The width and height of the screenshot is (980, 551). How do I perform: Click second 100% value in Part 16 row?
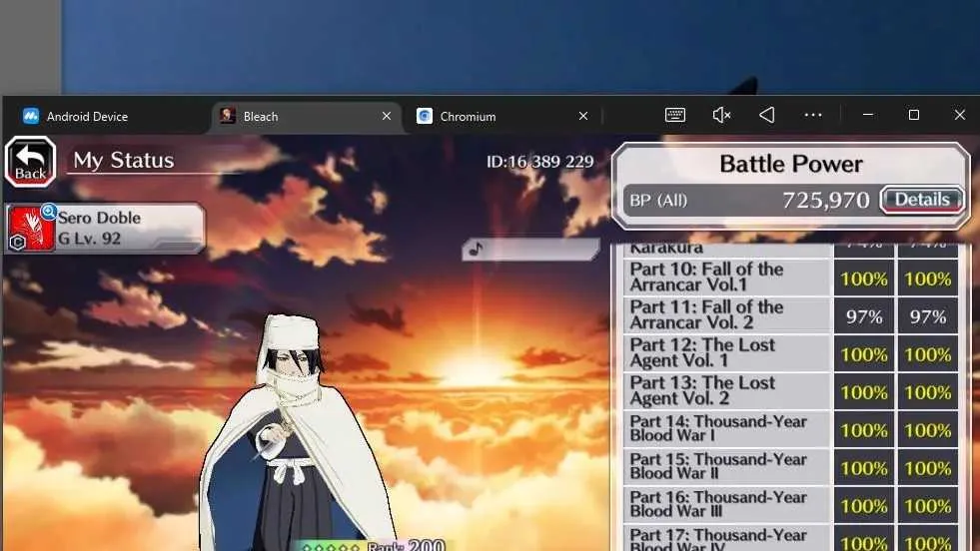pyautogui.click(x=928, y=506)
